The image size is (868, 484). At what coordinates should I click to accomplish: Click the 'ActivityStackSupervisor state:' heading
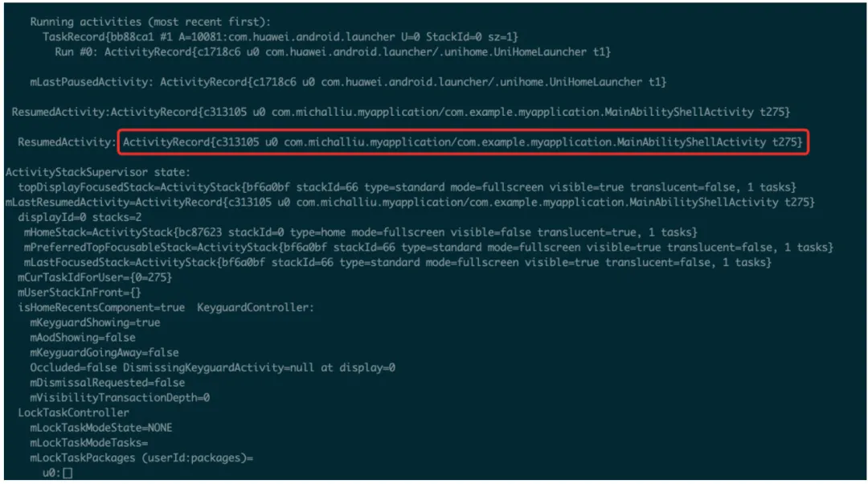click(98, 172)
